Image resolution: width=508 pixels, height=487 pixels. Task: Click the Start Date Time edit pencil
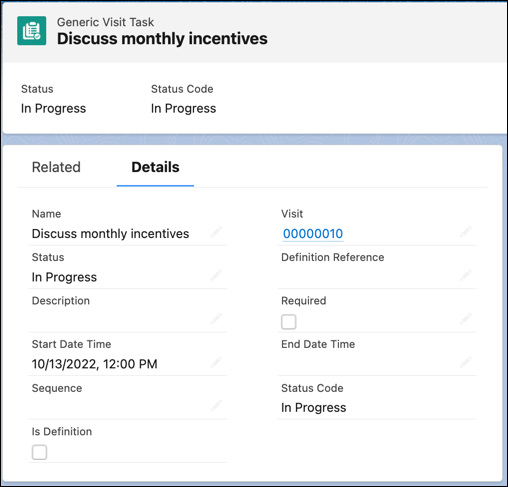(x=216, y=362)
